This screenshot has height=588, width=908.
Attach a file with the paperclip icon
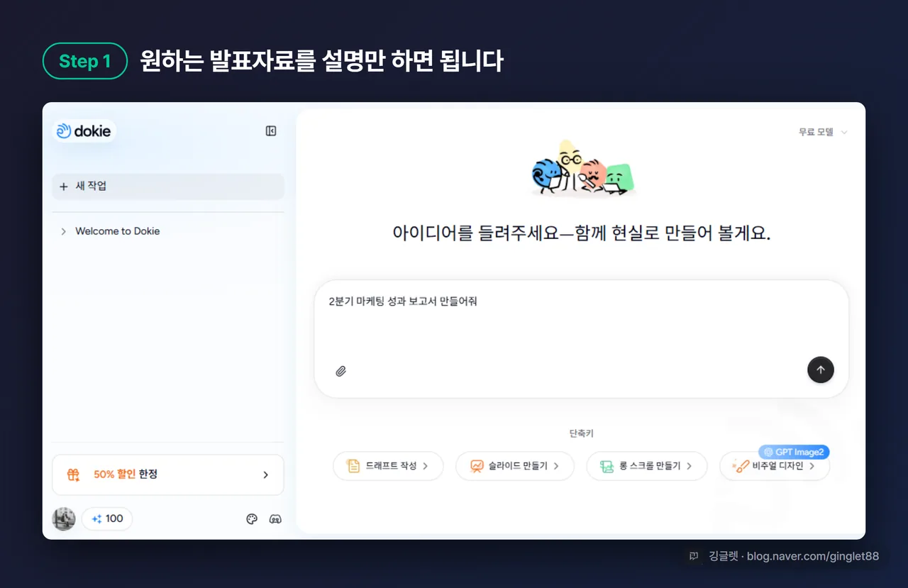point(341,371)
